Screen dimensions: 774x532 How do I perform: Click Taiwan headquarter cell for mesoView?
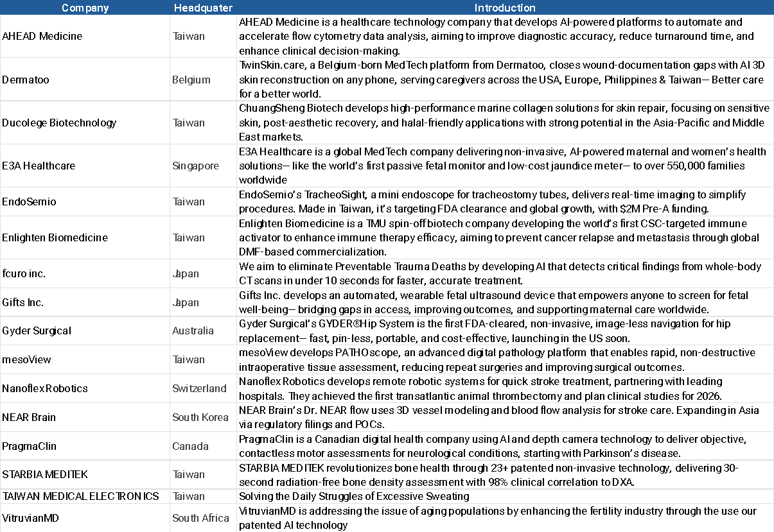click(x=203, y=359)
